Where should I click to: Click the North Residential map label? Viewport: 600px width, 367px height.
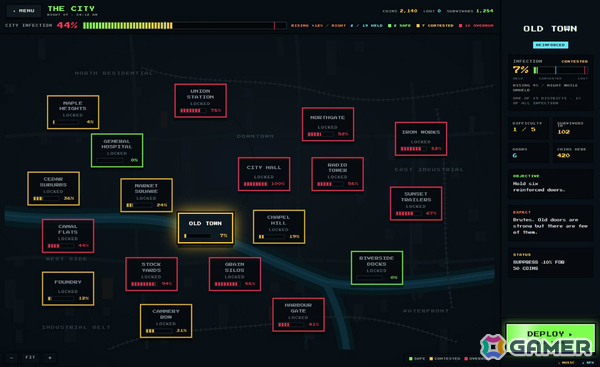click(114, 73)
